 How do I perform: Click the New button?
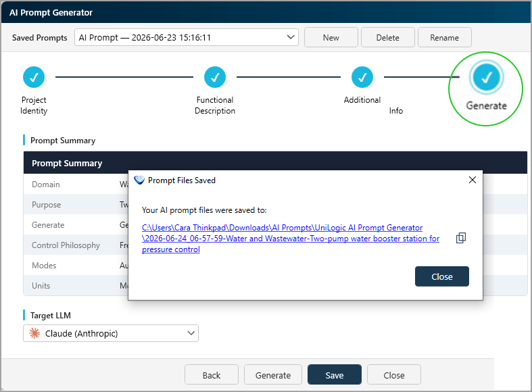click(331, 37)
